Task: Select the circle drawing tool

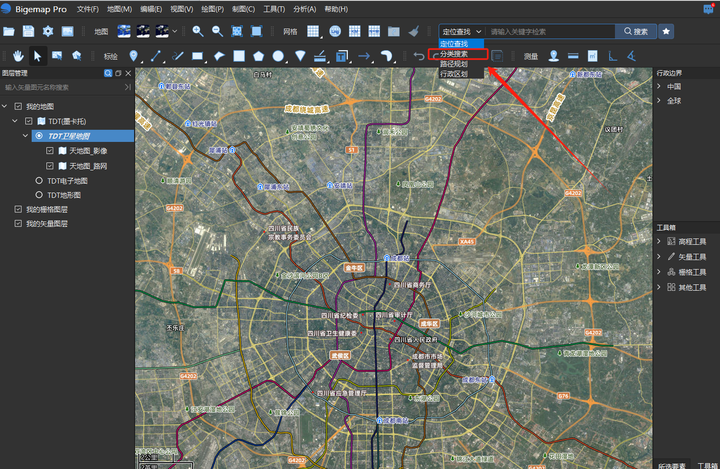Action: [278, 56]
